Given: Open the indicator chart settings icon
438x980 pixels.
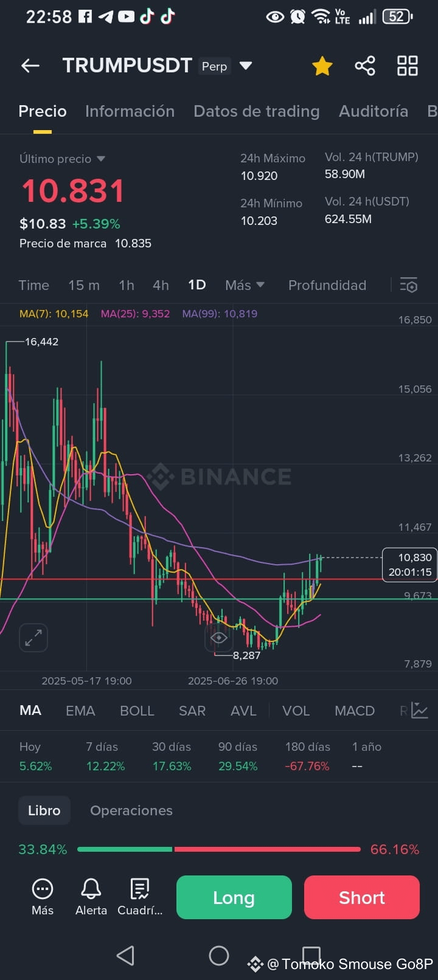Looking at the screenshot, I should pos(420,710).
